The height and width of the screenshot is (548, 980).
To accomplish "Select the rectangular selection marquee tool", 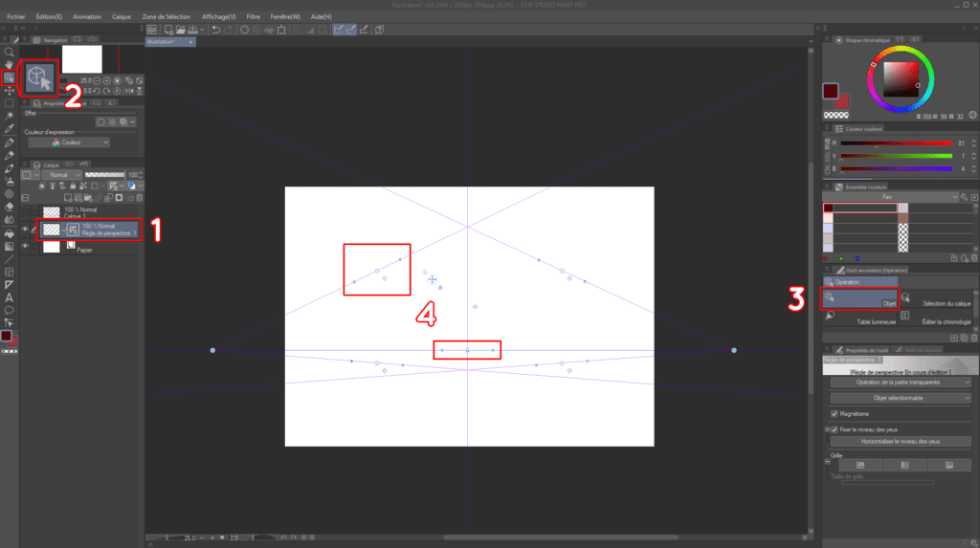I will point(9,103).
